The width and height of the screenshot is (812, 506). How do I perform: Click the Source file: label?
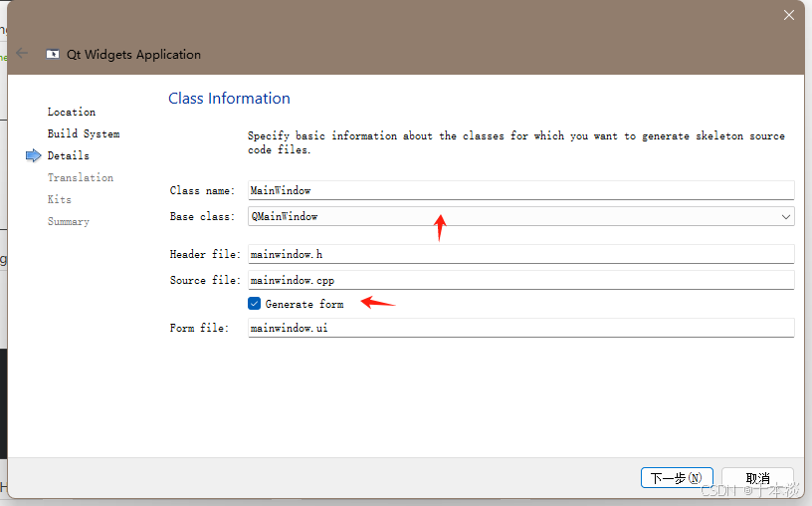pyautogui.click(x=205, y=280)
